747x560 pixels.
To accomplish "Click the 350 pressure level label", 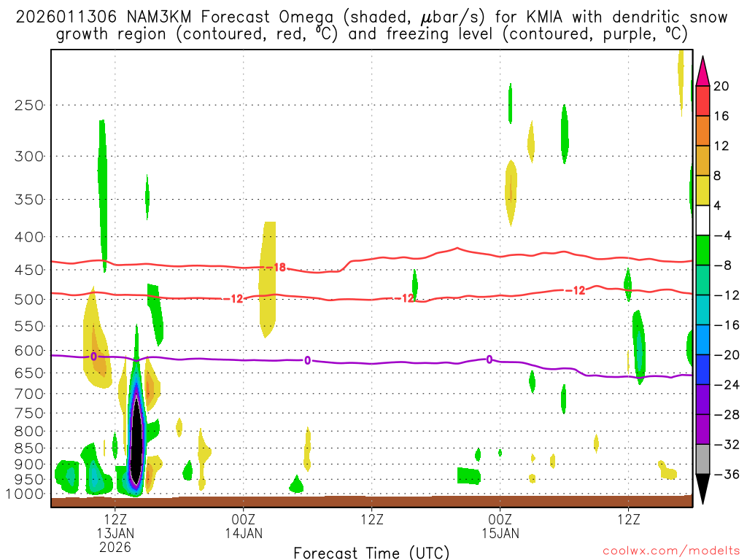I will click(29, 200).
